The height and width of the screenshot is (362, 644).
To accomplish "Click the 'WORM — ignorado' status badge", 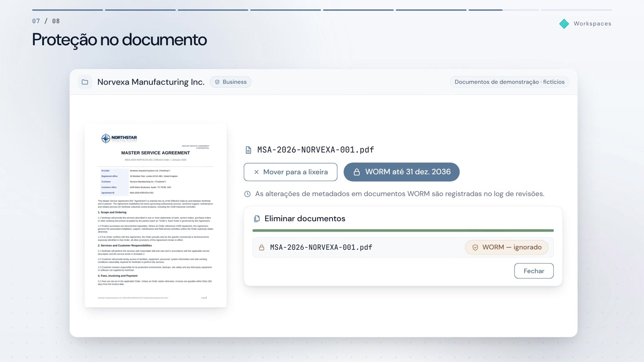I will [507, 247].
